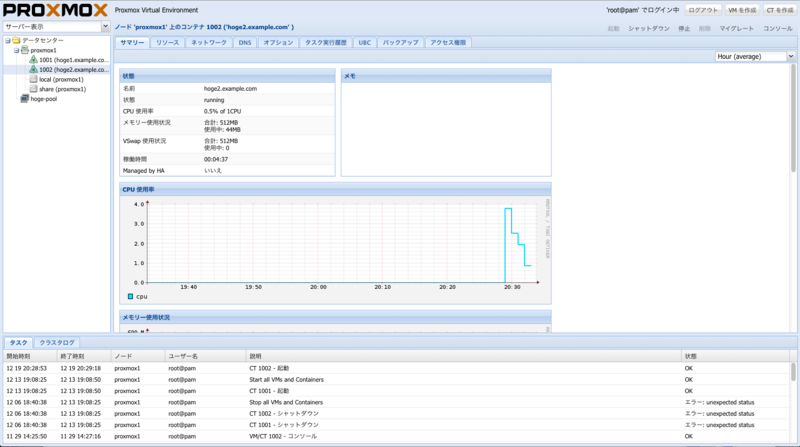
Task: Switch to the バックアップ tab
Action: tap(401, 43)
